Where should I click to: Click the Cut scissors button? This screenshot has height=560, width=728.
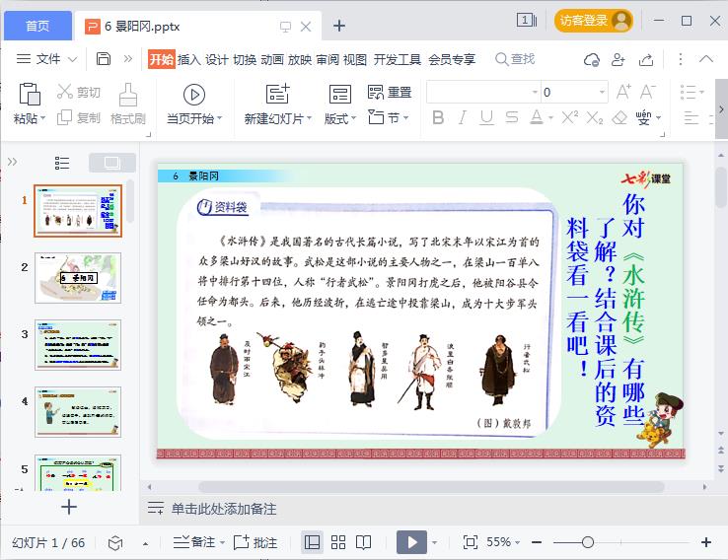pos(78,92)
